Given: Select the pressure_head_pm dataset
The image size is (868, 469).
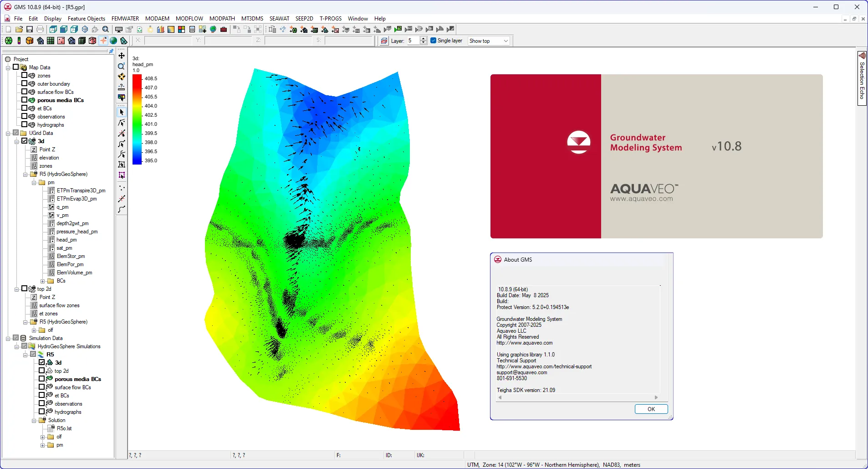Looking at the screenshot, I should point(77,232).
